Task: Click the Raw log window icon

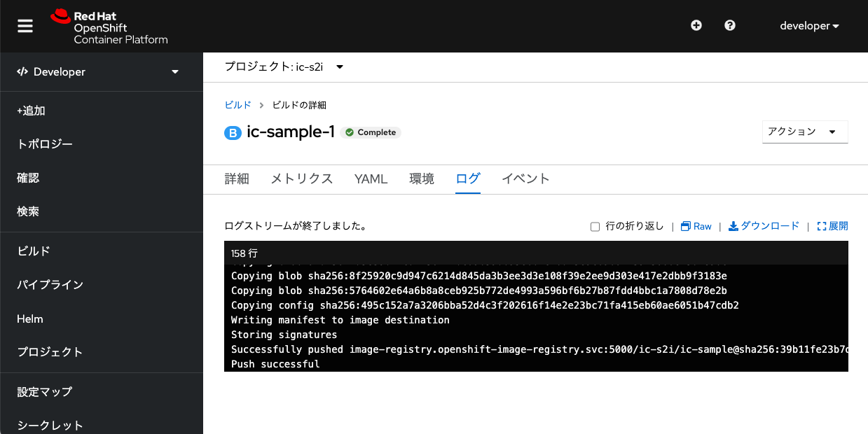Action: coord(687,226)
